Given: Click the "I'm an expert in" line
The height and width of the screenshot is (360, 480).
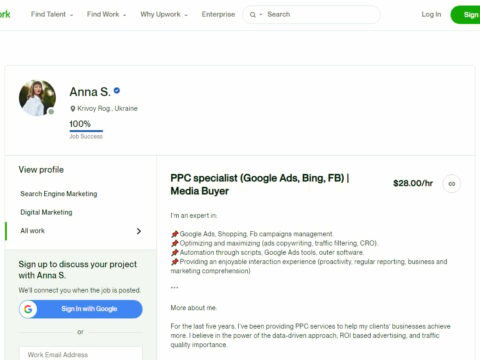Looking at the screenshot, I should [x=194, y=216].
